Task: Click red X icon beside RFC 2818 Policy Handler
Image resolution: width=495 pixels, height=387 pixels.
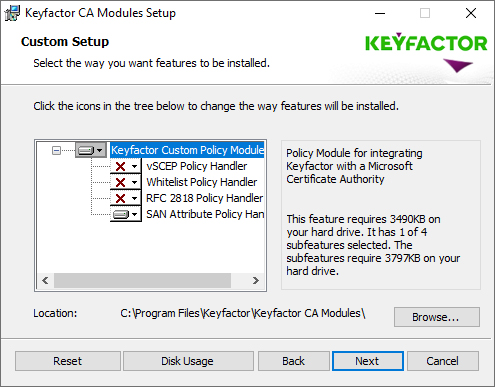Action: 126,198
